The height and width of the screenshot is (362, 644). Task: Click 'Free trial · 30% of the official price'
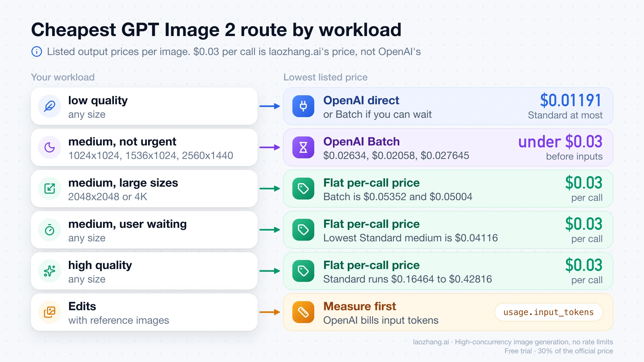(x=559, y=351)
